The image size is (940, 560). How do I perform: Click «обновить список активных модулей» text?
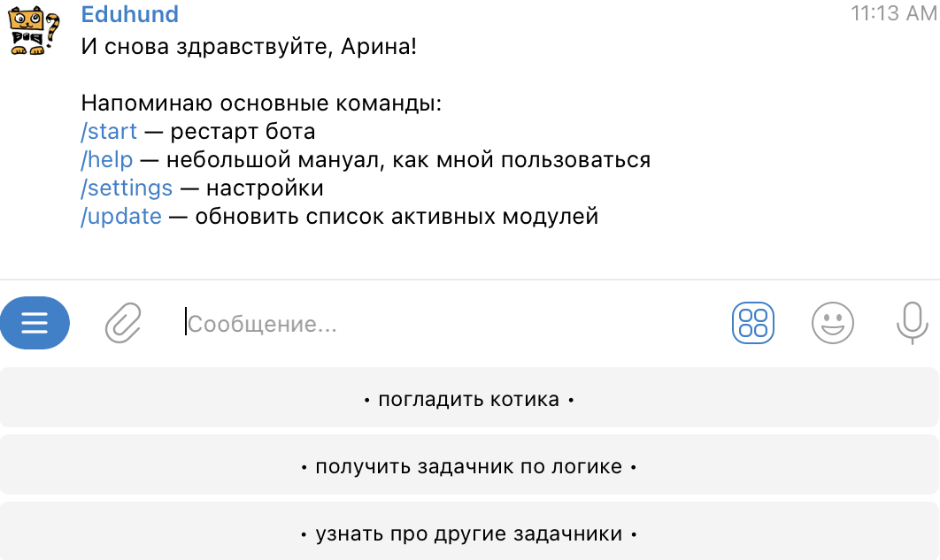pyautogui.click(x=397, y=217)
